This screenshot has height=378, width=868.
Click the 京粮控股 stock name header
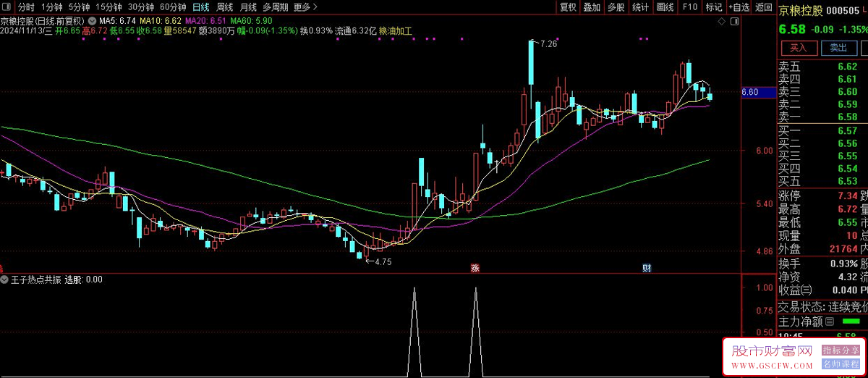coord(800,10)
